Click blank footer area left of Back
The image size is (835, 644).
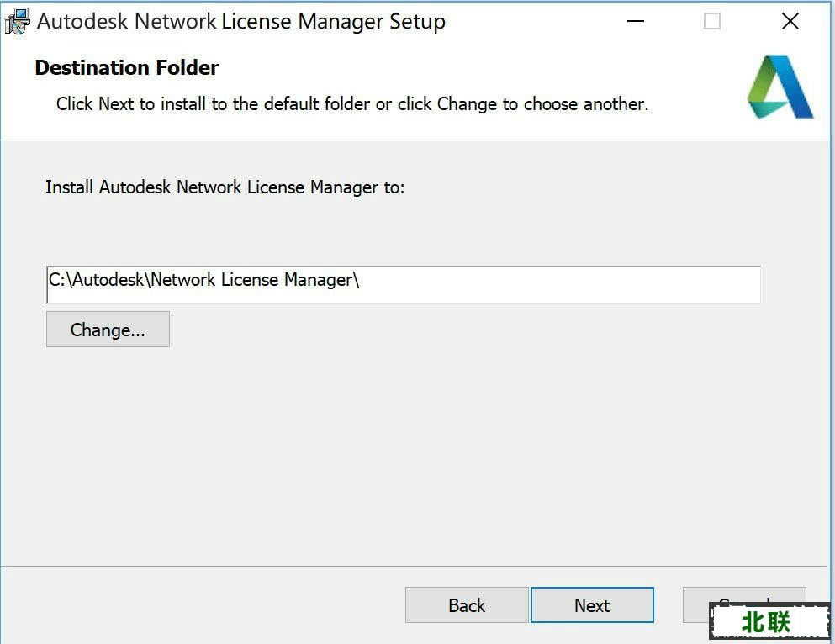(x=203, y=605)
